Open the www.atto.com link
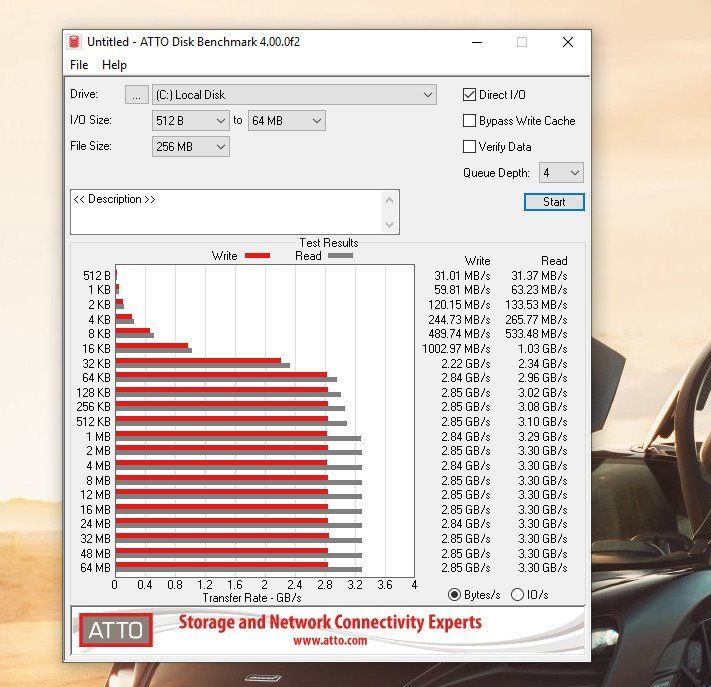The height and width of the screenshot is (687, 711). click(330, 640)
